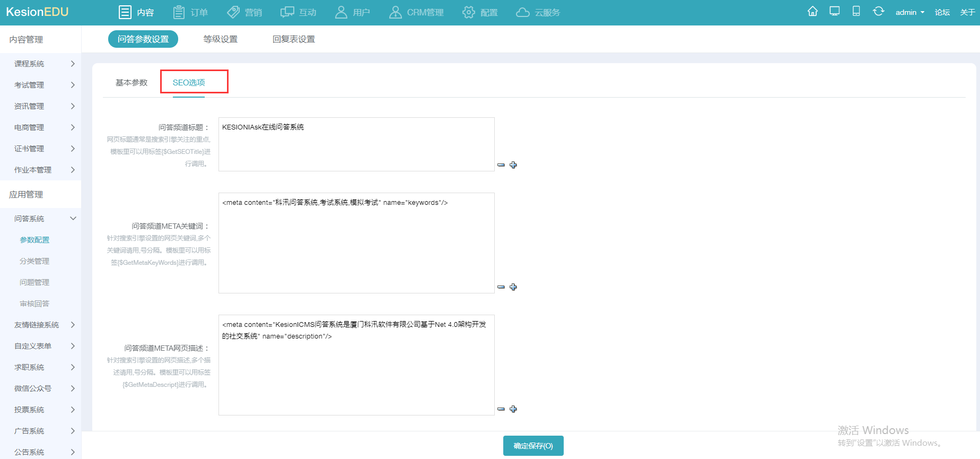Shrink the 问答频道标题 text box with minus icon

coord(501,165)
